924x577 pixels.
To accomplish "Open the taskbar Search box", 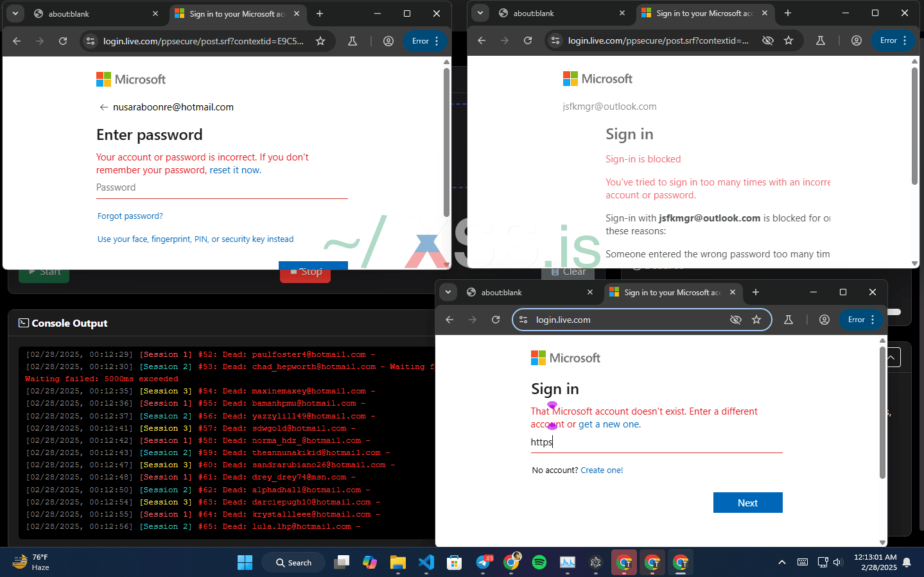I will click(x=293, y=562).
